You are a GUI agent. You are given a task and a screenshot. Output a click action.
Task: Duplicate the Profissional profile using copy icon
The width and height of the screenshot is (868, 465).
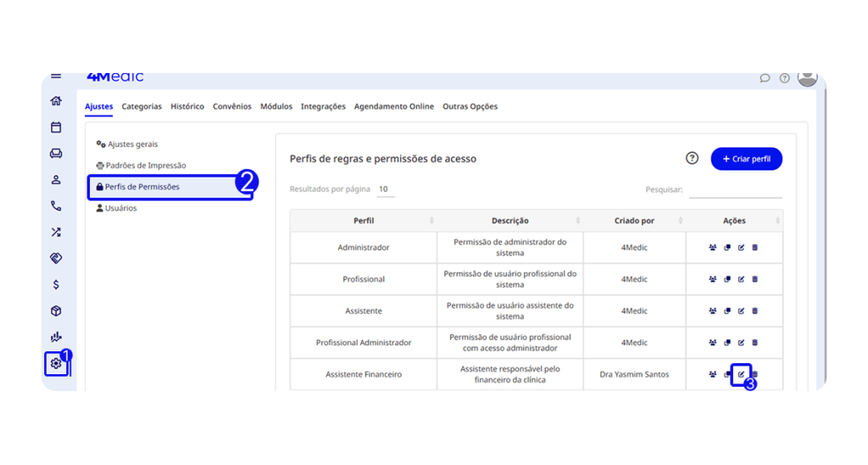(727, 279)
